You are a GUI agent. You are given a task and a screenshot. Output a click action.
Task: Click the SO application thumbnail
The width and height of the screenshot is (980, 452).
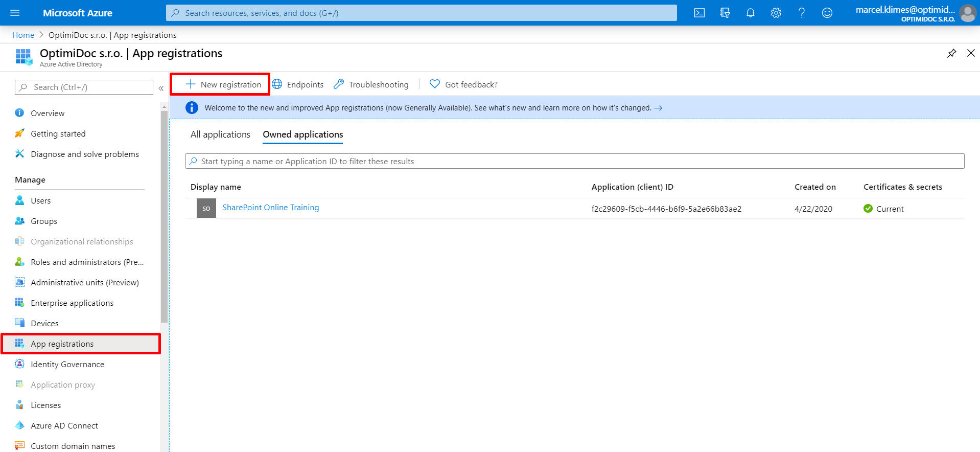click(x=206, y=208)
